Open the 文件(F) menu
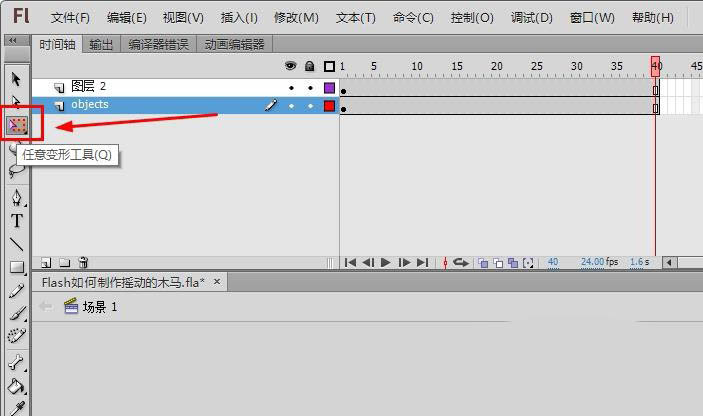The height and width of the screenshot is (416, 703). [70, 18]
